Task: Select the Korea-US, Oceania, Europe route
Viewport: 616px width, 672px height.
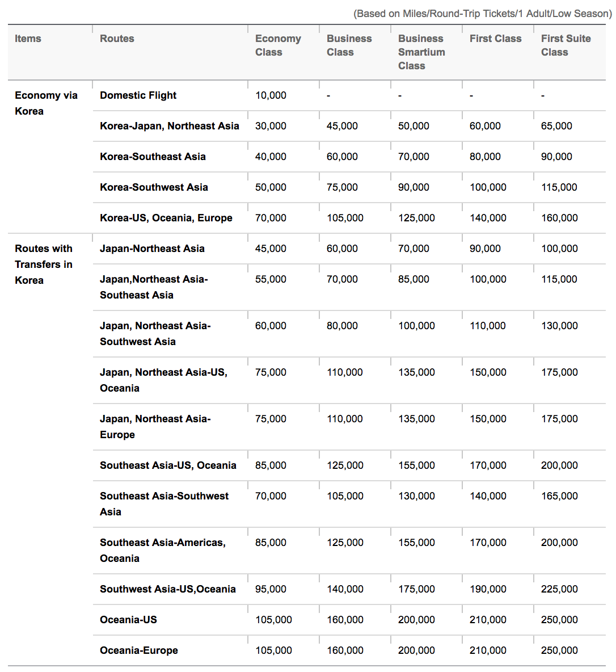Action: (166, 218)
